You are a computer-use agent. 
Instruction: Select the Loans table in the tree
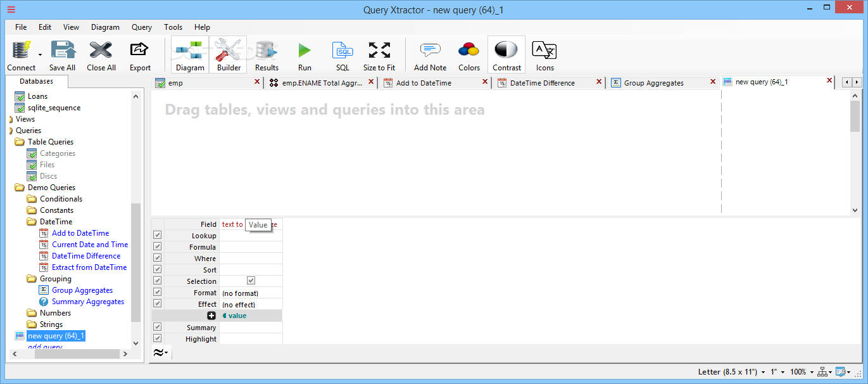click(x=37, y=96)
